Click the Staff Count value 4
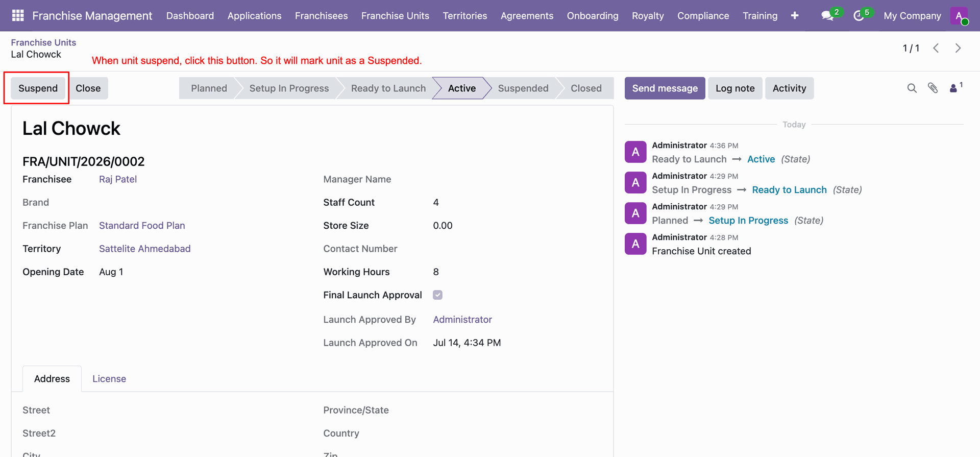 (436, 203)
